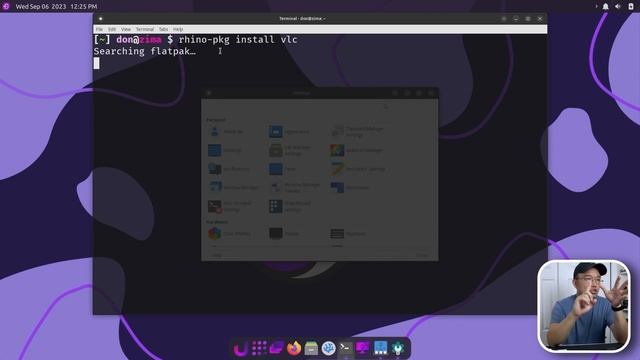Viewport: 640px width, 360px height.
Task: Open the Edit menu in the Terminal
Action: click(x=112, y=29)
